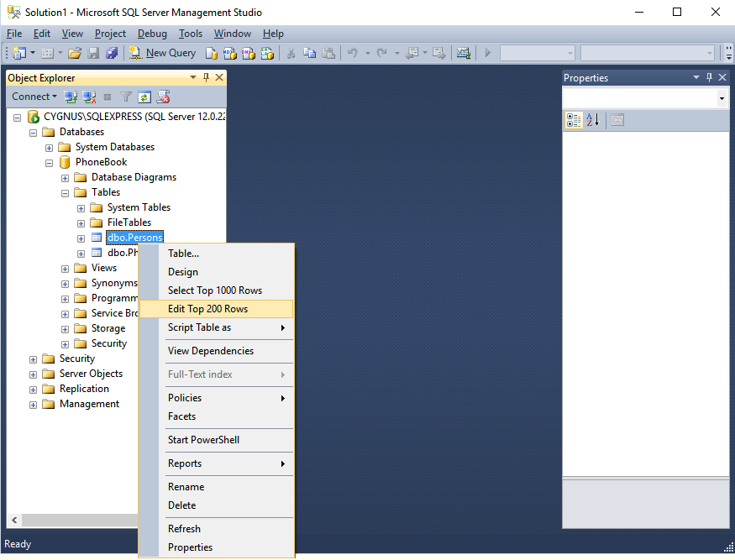Expand Database Diagrams folder
The height and width of the screenshot is (560, 735).
65,178
